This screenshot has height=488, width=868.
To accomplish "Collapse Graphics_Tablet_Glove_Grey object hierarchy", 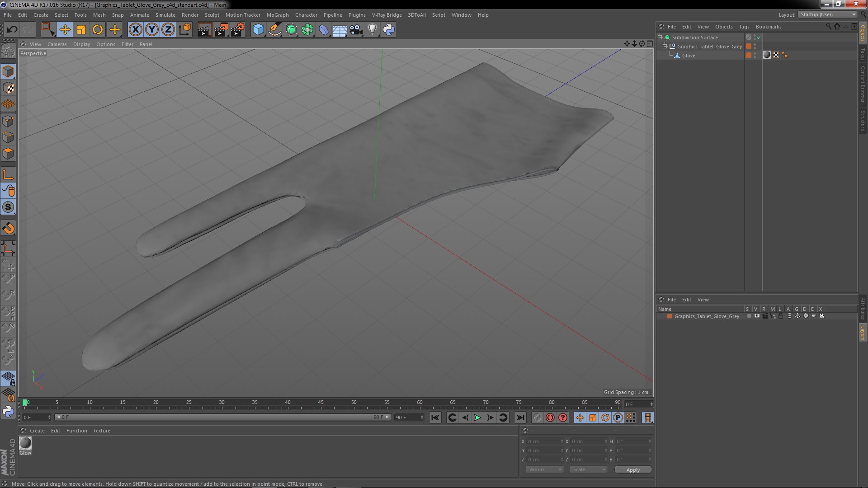I will tap(665, 47).
